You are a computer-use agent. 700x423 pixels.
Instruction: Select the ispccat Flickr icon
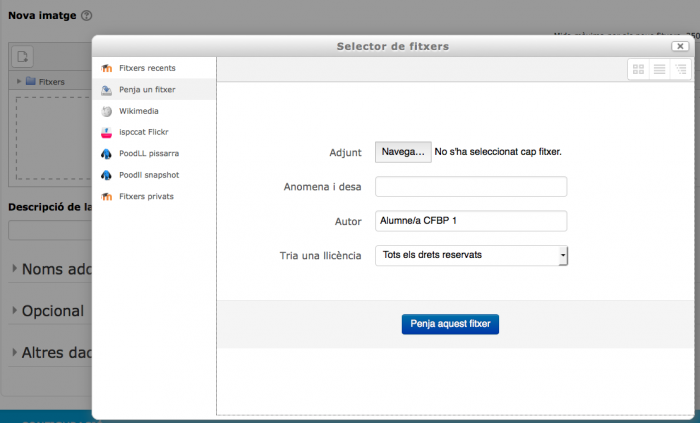click(x=106, y=132)
